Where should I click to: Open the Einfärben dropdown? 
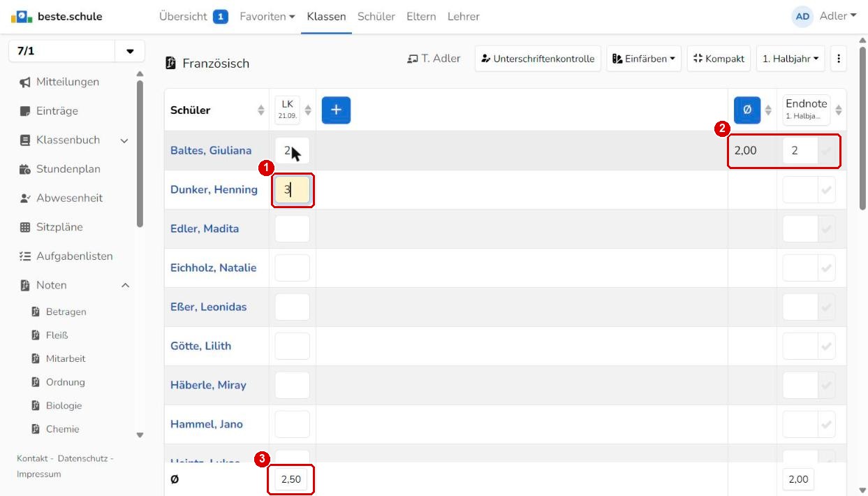coord(644,59)
